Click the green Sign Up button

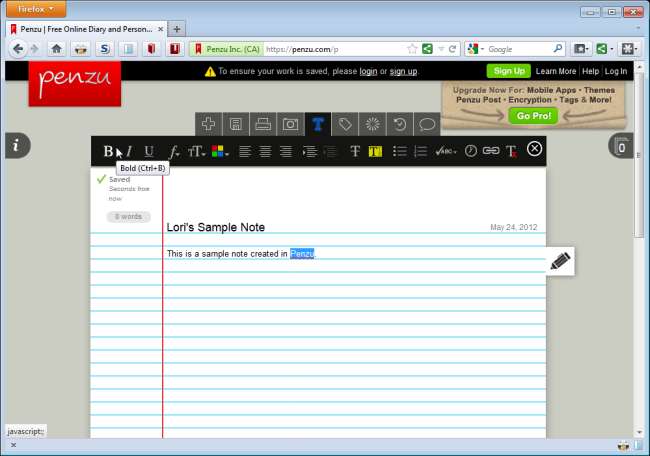click(x=508, y=71)
